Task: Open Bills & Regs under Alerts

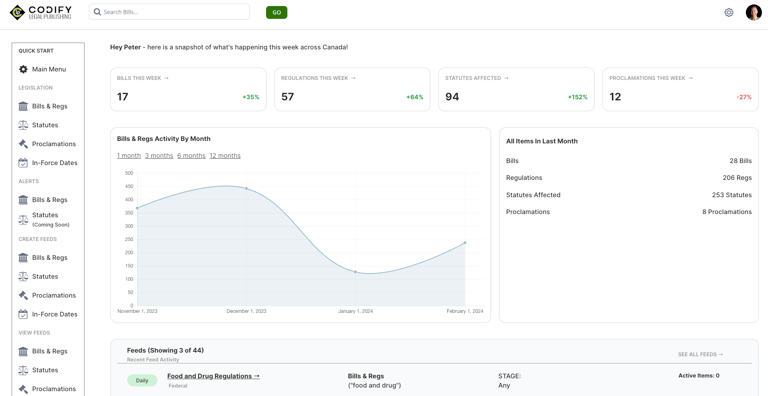Action: click(49, 199)
